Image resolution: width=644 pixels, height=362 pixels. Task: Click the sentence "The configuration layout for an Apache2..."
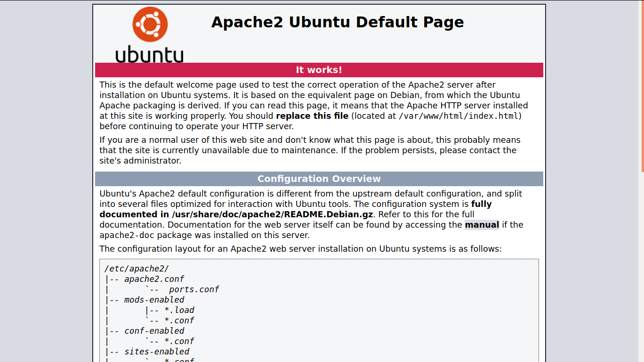300,249
